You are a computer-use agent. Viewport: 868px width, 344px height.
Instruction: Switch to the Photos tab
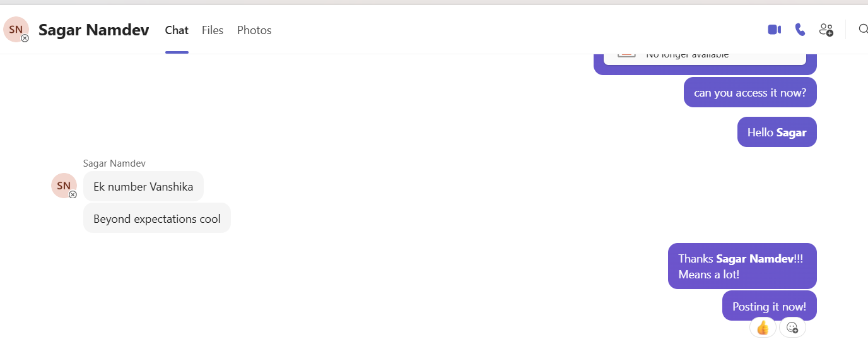coord(254,30)
